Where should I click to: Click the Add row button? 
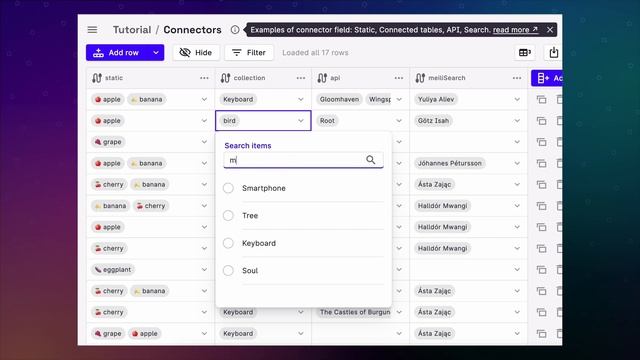tap(117, 53)
